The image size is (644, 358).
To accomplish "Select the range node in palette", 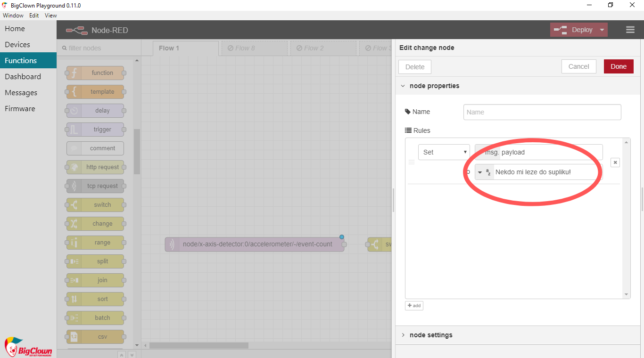I will coord(95,243).
